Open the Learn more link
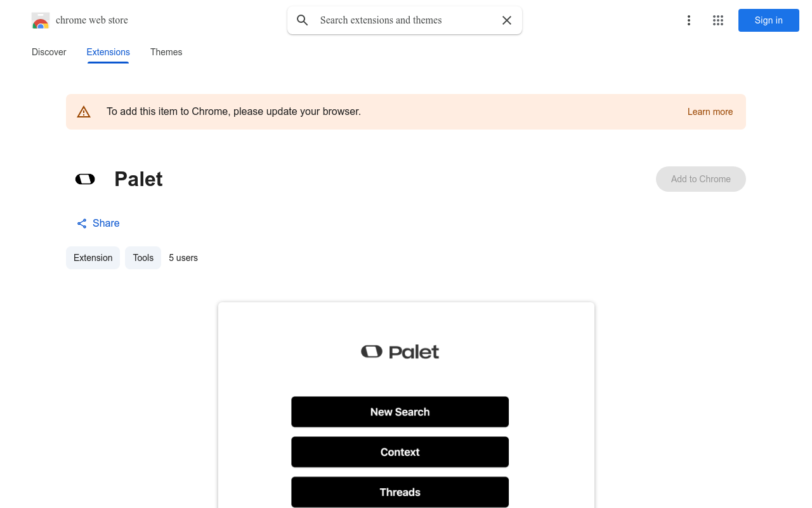Image resolution: width=812 pixels, height=508 pixels. (710, 112)
